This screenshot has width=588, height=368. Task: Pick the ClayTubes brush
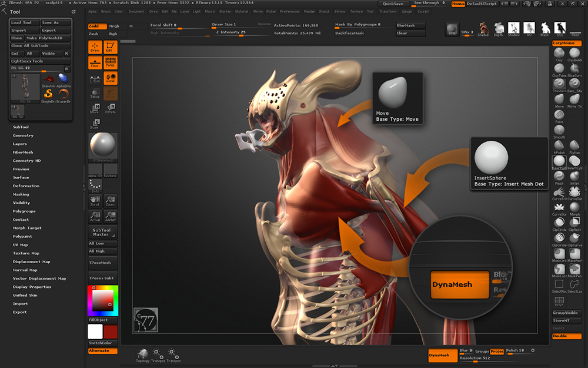click(559, 70)
